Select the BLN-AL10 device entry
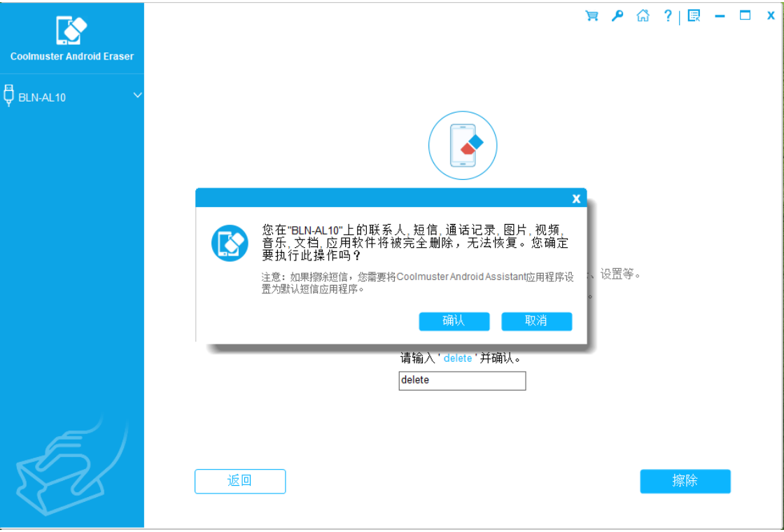 click(42, 97)
